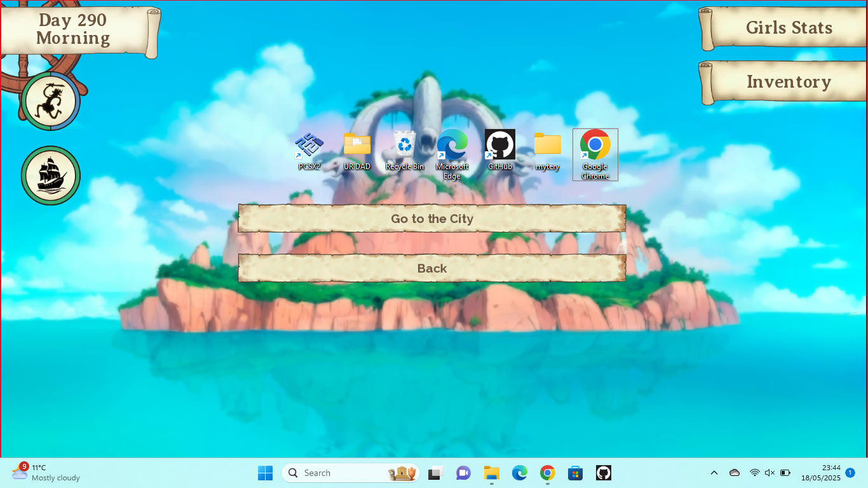Open File Explorer from the taskbar
Screen dimensions: 868x488
(491, 473)
